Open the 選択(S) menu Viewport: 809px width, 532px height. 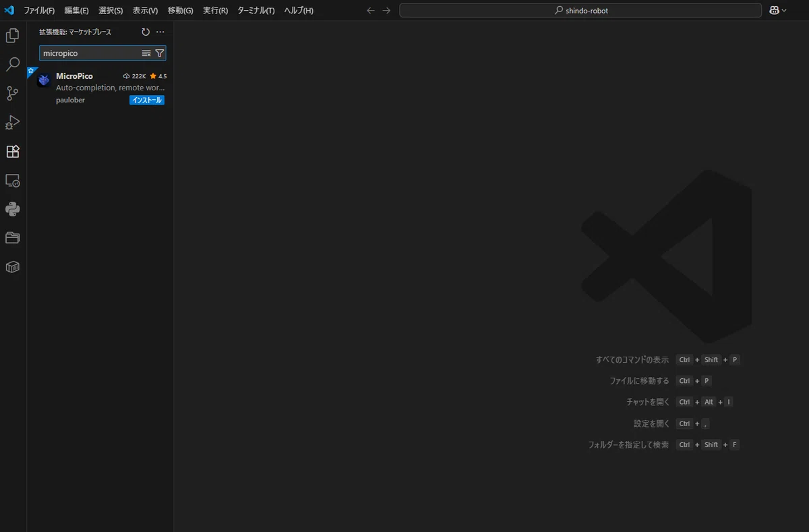tap(111, 11)
